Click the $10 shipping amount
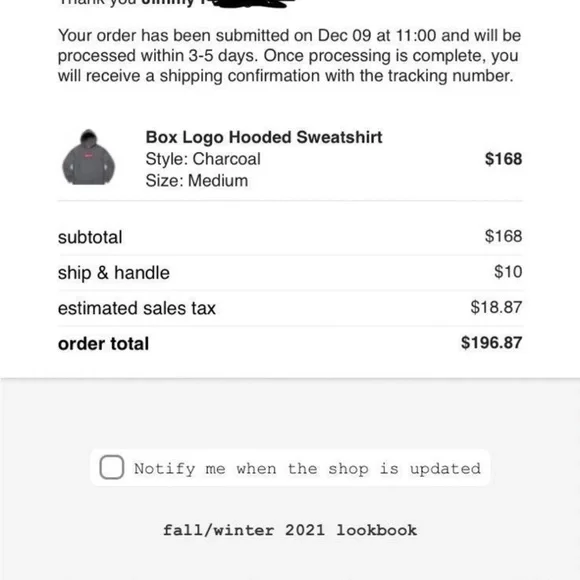580x580 pixels. 508,272
